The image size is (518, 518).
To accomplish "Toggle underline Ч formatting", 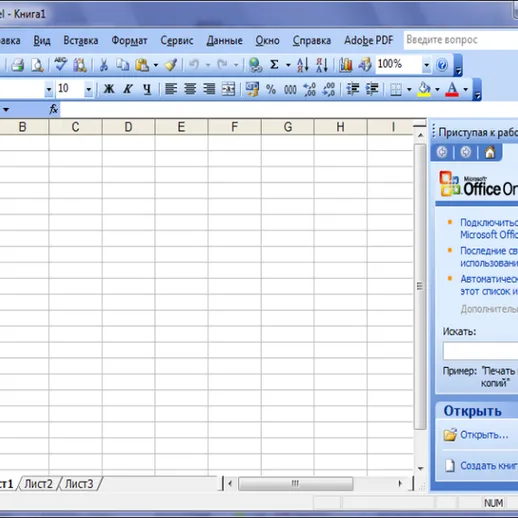I will tap(147, 89).
